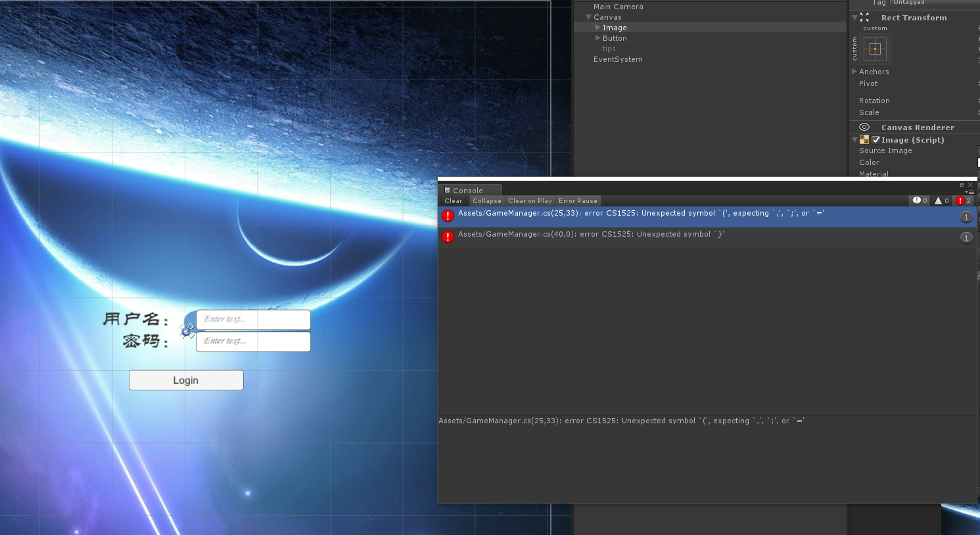This screenshot has height=535, width=980.
Task: Click the error detail text in Console footer
Action: tap(621, 421)
